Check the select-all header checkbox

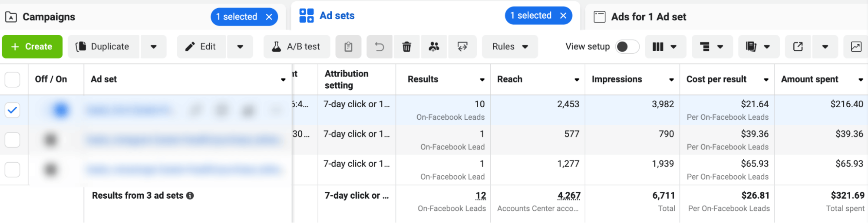13,79
